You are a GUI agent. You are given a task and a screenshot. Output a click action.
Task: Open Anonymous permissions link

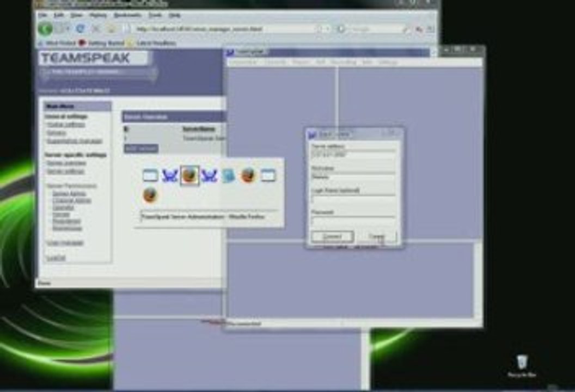[x=67, y=228]
